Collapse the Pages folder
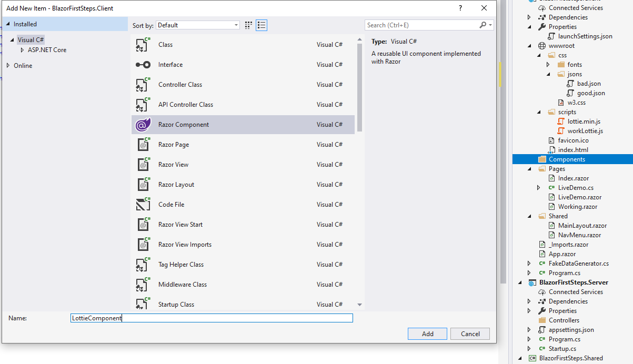The width and height of the screenshot is (633, 364). 529,169
